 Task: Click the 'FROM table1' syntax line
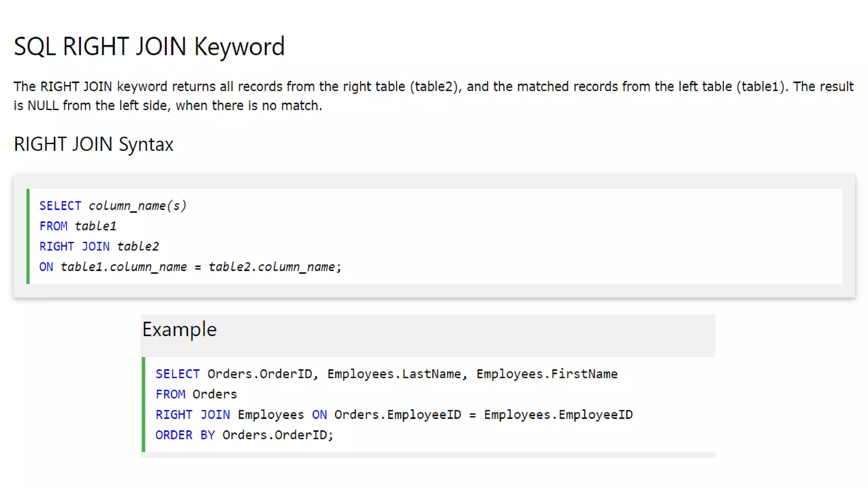[x=78, y=226]
